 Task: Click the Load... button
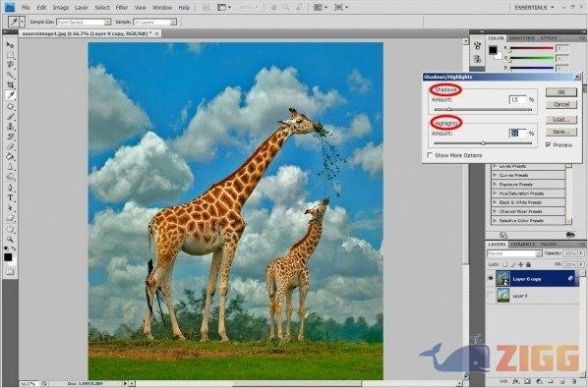[x=561, y=120]
